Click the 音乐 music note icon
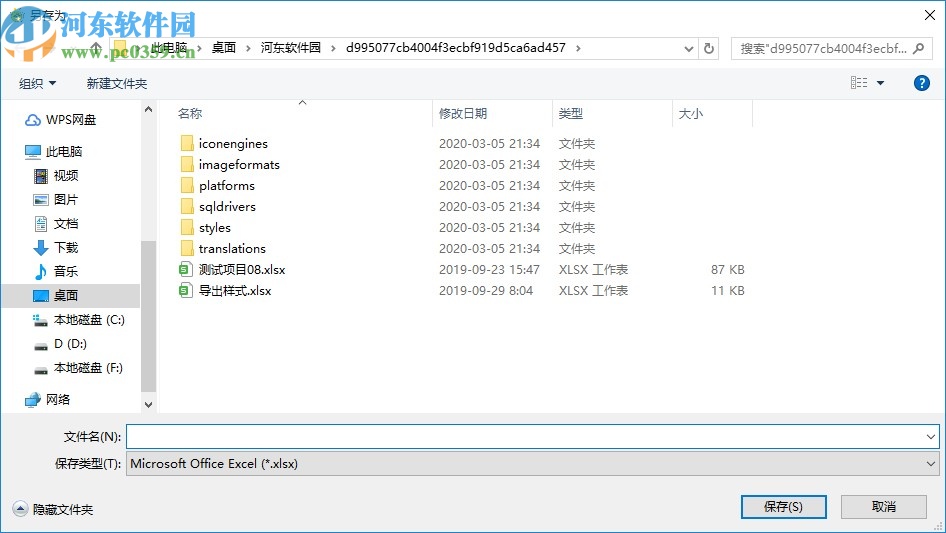946x533 pixels. [x=40, y=272]
